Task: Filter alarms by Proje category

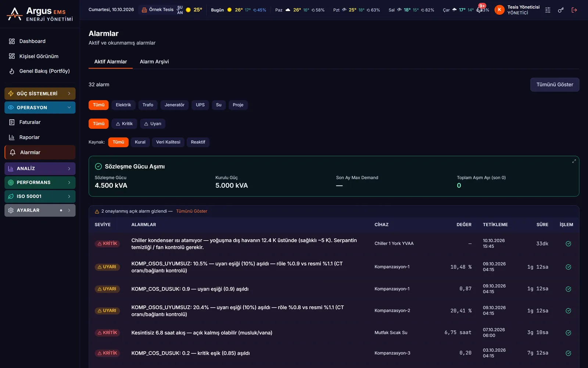Action: tap(238, 105)
